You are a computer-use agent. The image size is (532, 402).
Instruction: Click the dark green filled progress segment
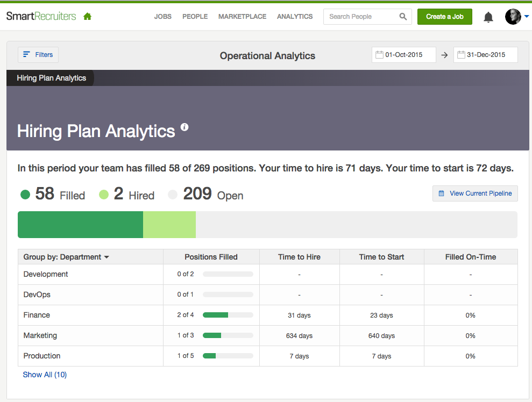pyautogui.click(x=80, y=225)
